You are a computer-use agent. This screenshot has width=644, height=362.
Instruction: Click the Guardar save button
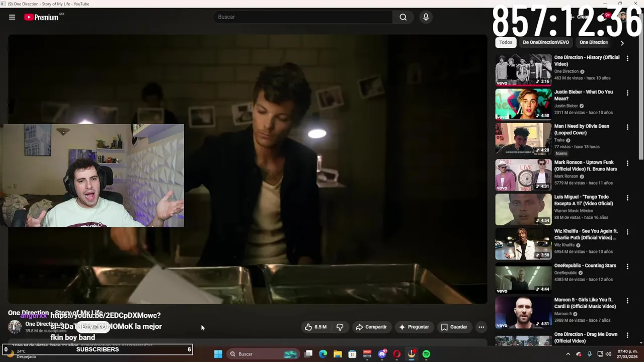454,327
